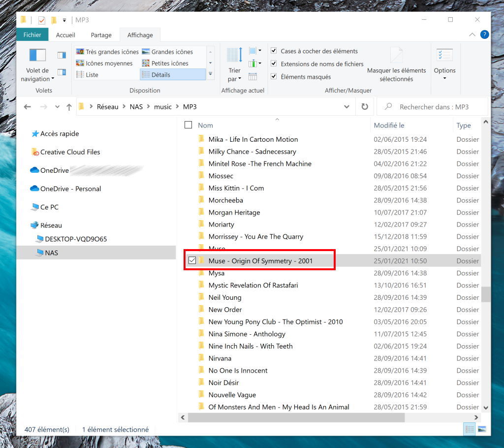
Task: Sort by the Nom column header
Action: pos(205,126)
